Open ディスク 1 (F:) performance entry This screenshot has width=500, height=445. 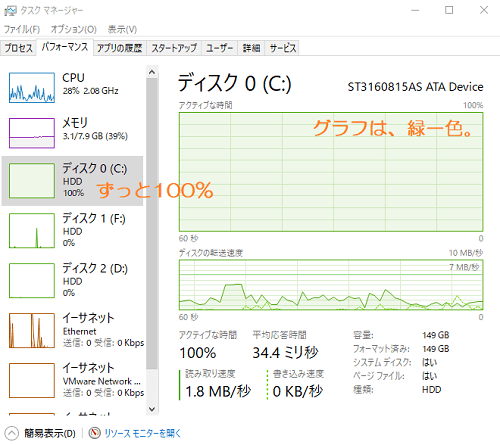pyautogui.click(x=73, y=230)
